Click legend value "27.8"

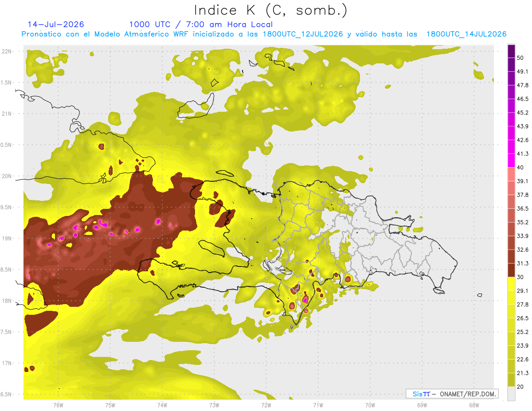click(523, 305)
